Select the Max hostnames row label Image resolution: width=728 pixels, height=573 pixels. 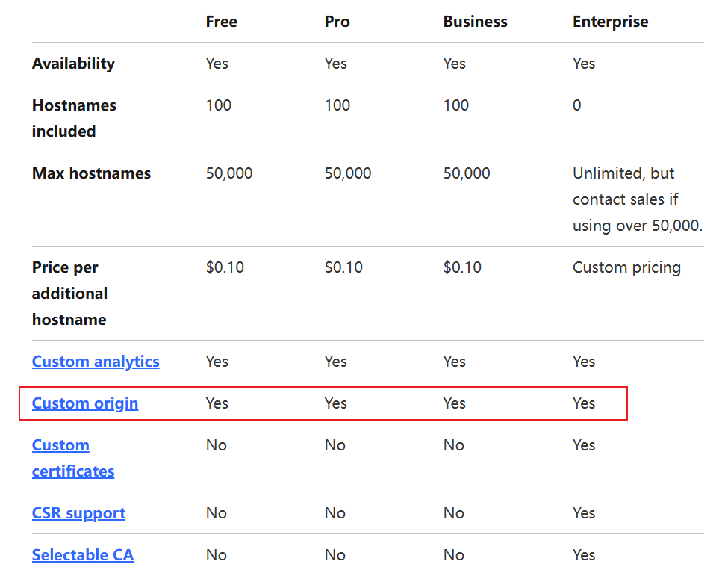pos(91,173)
